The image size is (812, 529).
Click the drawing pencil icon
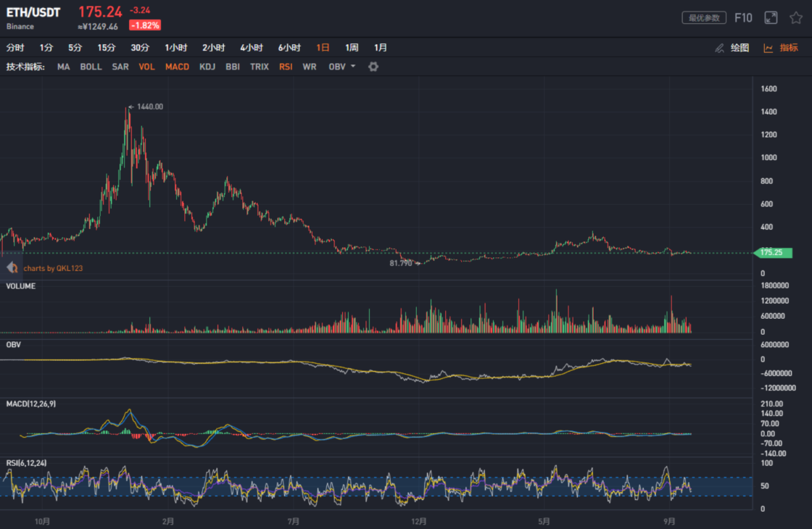719,48
